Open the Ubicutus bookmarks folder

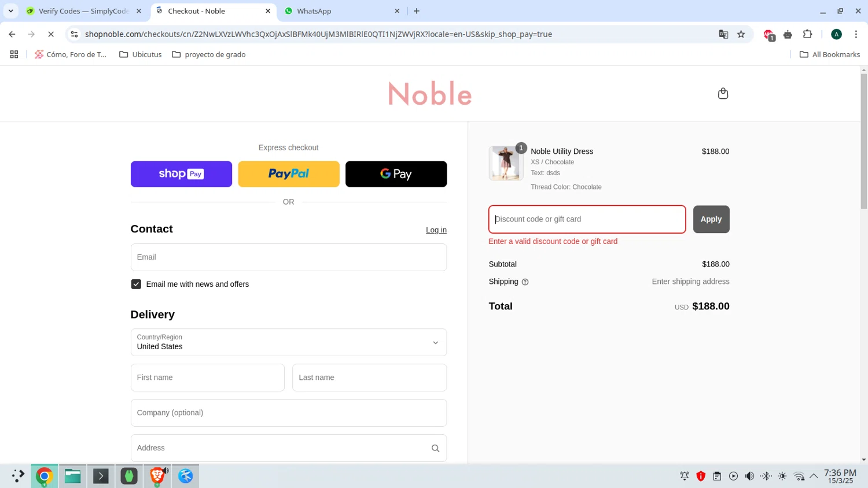140,54
